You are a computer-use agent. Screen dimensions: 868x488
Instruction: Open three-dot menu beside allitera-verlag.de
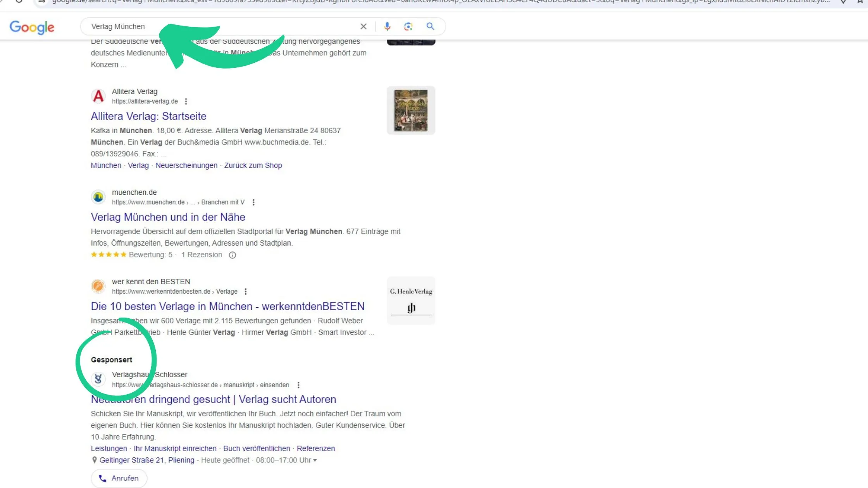coord(186,101)
